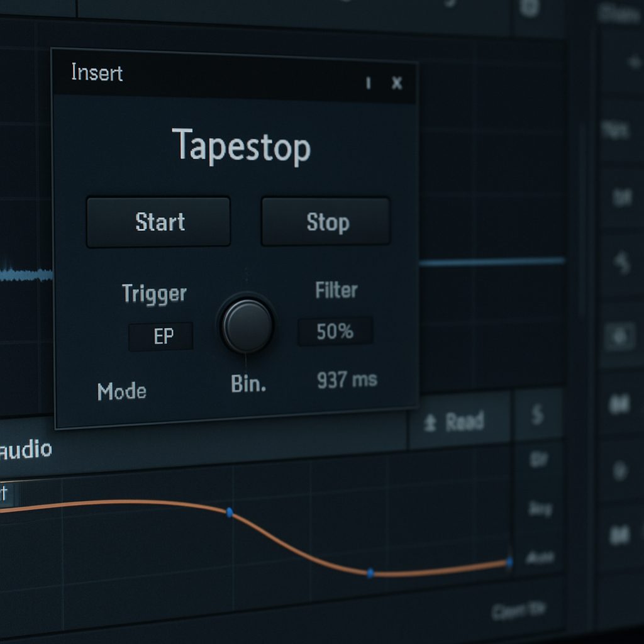Click the 937 ms time value
644x644 pixels.
click(347, 380)
